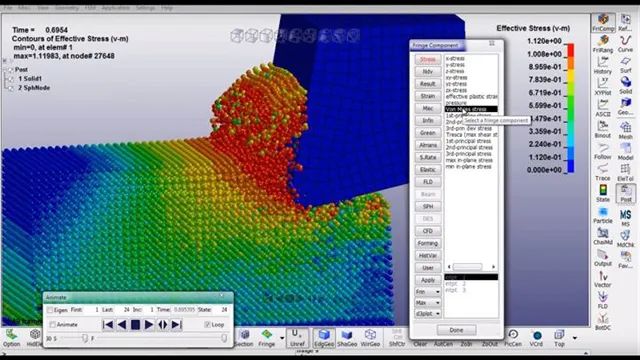Image resolution: width=640 pixels, height=360 pixels.
Task: Open the Max dropdown in Fringe Component
Action: click(x=427, y=303)
